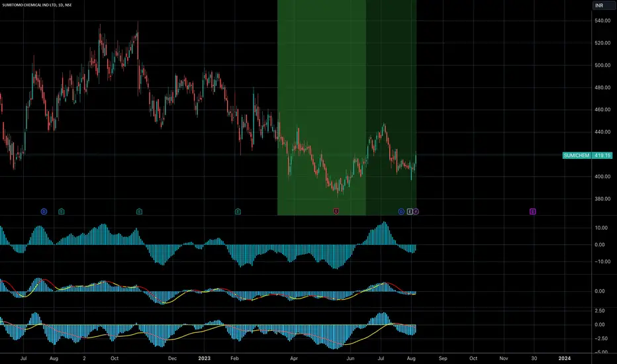Click the 10.00 indicator scale label
The height and width of the screenshot is (364, 617).
[x=601, y=228]
